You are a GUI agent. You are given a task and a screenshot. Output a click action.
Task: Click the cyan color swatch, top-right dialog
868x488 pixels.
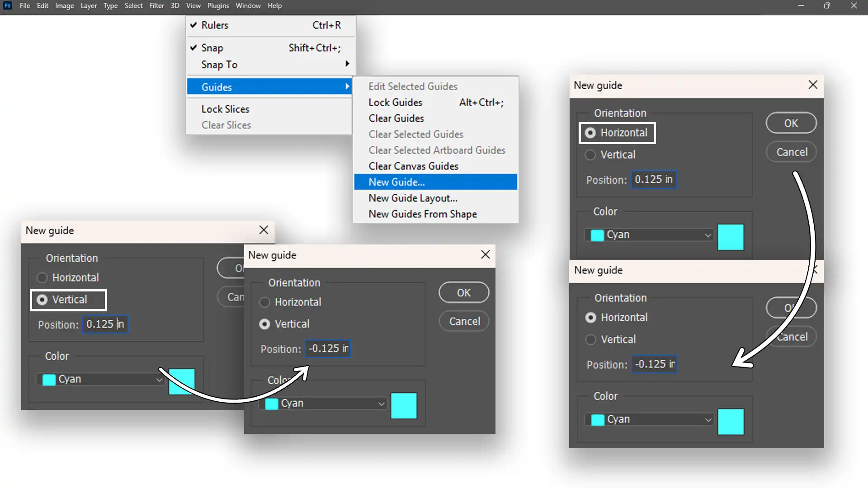(x=731, y=237)
